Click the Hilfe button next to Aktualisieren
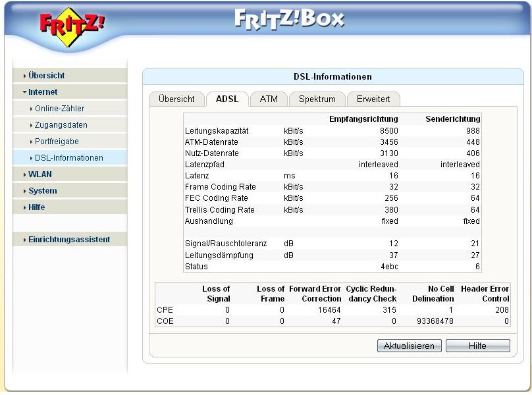Screen dimensions: 532x395 [x=478, y=346]
